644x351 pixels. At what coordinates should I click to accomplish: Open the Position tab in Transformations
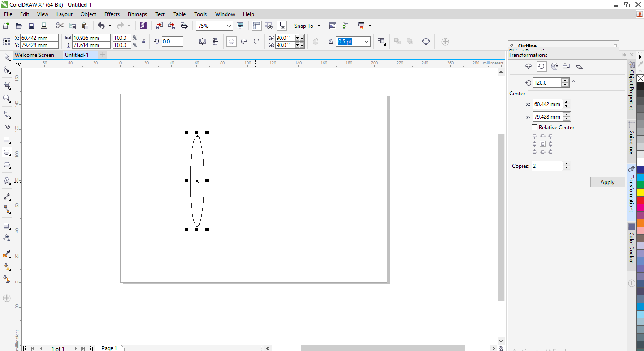529,66
